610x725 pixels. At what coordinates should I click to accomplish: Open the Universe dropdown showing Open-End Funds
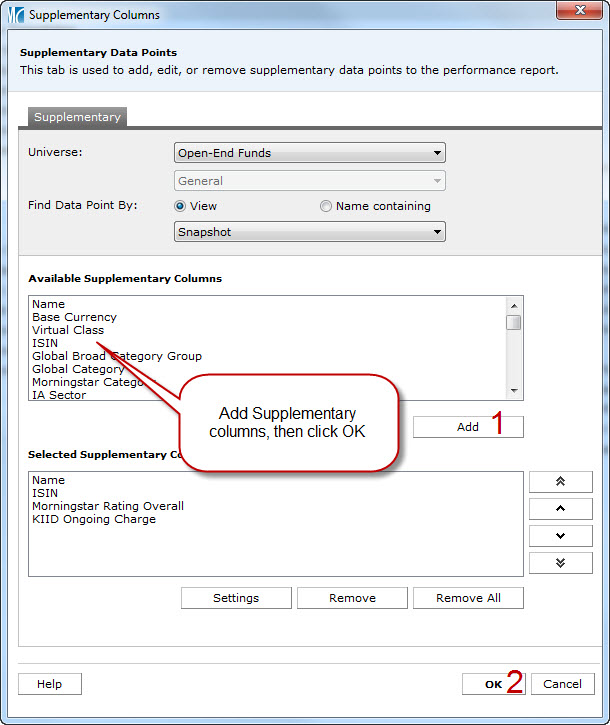point(310,153)
